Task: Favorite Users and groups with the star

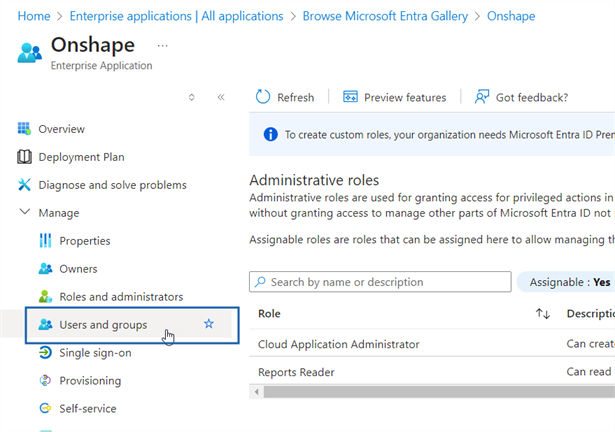Action: (x=209, y=325)
